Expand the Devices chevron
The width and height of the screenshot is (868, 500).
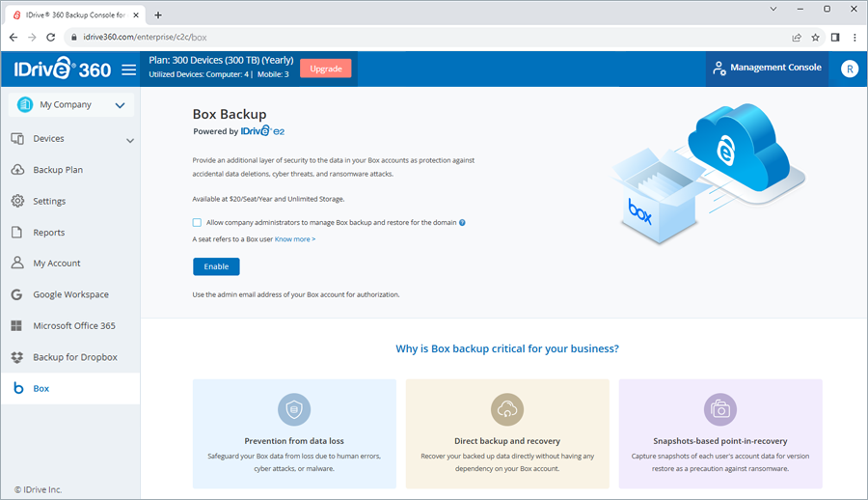click(130, 140)
